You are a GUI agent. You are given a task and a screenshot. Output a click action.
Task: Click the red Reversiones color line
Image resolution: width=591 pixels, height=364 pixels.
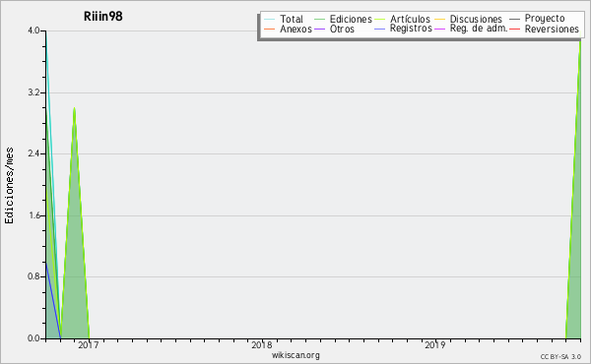(x=514, y=29)
